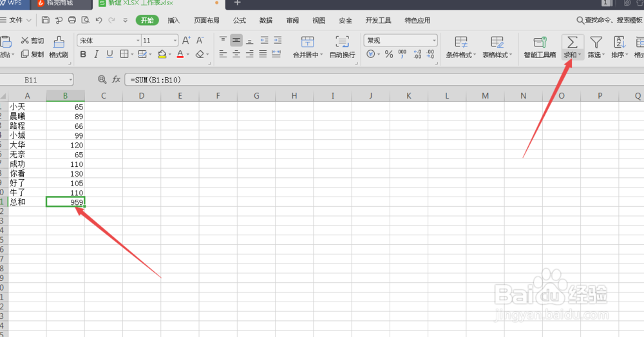Viewport: 644px width, 337px height.
Task: Apply red font color A
Action: coord(180,54)
